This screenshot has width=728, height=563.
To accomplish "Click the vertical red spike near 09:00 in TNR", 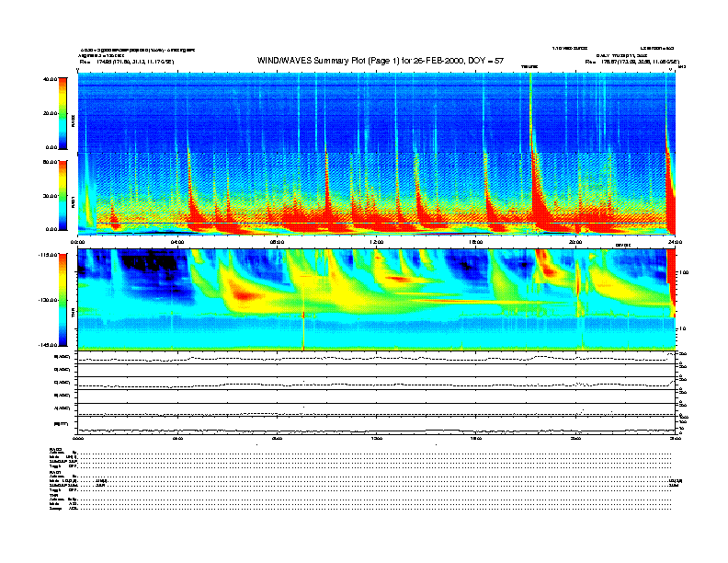I will pyautogui.click(x=303, y=331).
